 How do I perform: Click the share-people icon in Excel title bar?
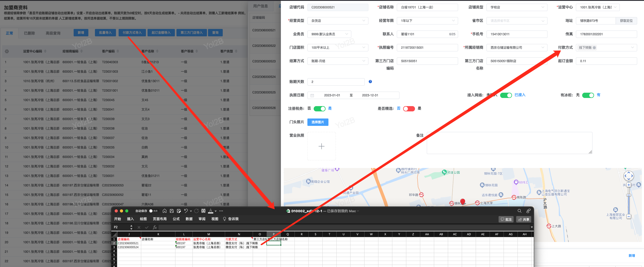pos(528,211)
